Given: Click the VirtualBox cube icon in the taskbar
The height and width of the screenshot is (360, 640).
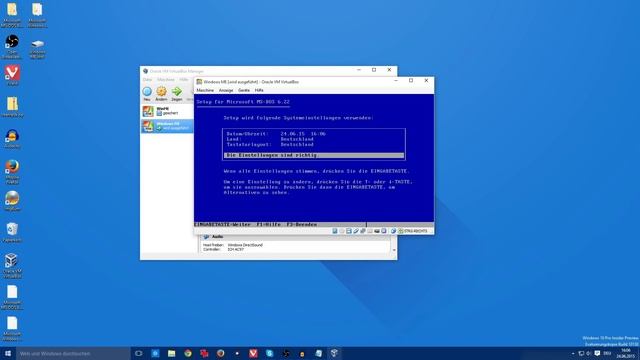Looking at the screenshot, I should (x=334, y=353).
